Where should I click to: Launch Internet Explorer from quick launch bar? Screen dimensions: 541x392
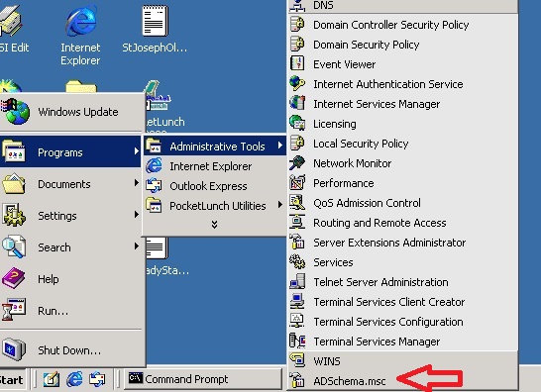pos(74,379)
